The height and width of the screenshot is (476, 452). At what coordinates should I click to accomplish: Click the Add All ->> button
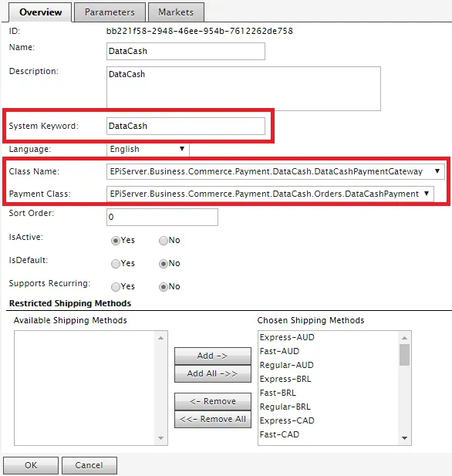click(x=212, y=373)
